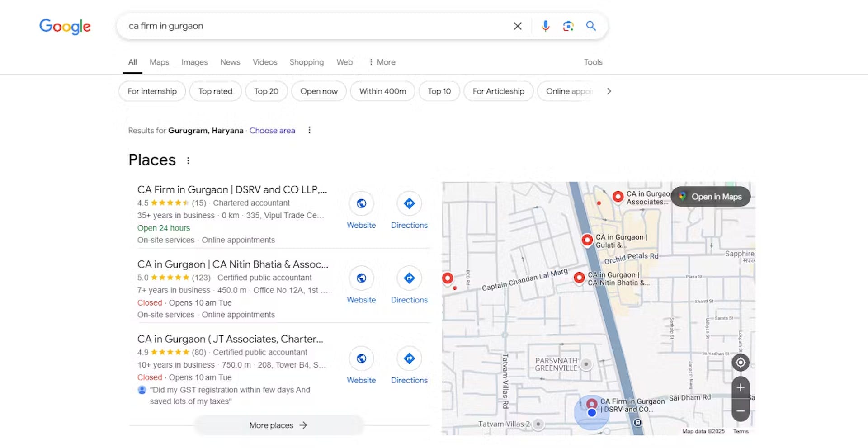This screenshot has width=868, height=448.
Task: Apply the Within 400m filter chip
Action: point(383,91)
